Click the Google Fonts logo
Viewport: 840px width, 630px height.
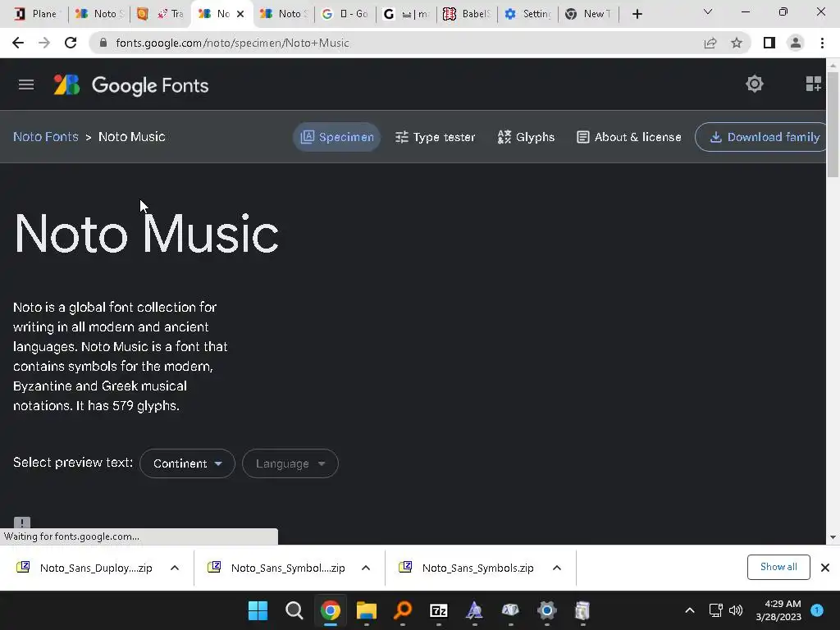131,85
